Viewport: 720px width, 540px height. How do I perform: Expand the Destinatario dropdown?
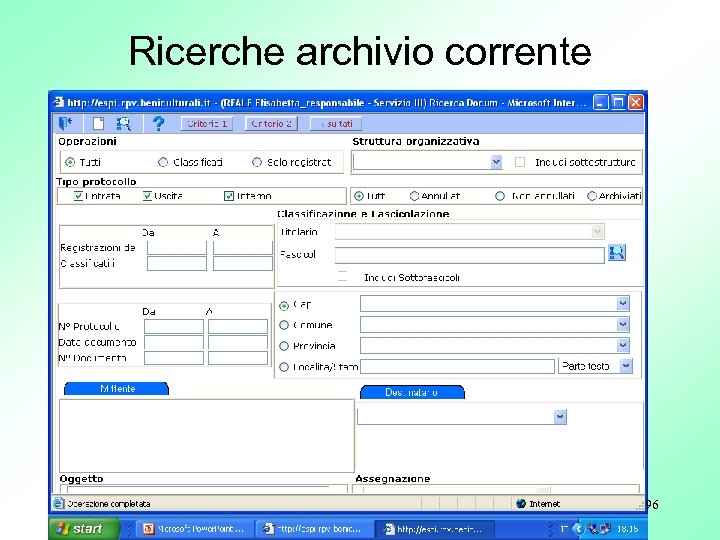click(x=560, y=417)
